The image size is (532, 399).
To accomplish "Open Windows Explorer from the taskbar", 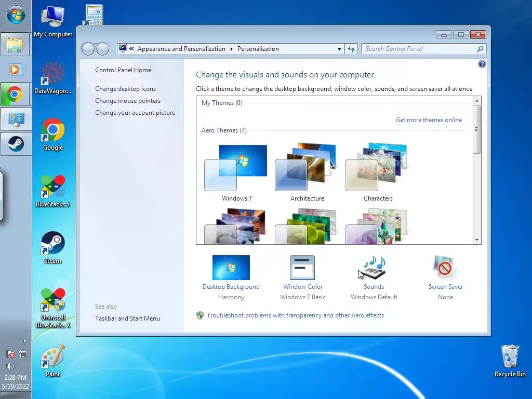I will point(15,44).
